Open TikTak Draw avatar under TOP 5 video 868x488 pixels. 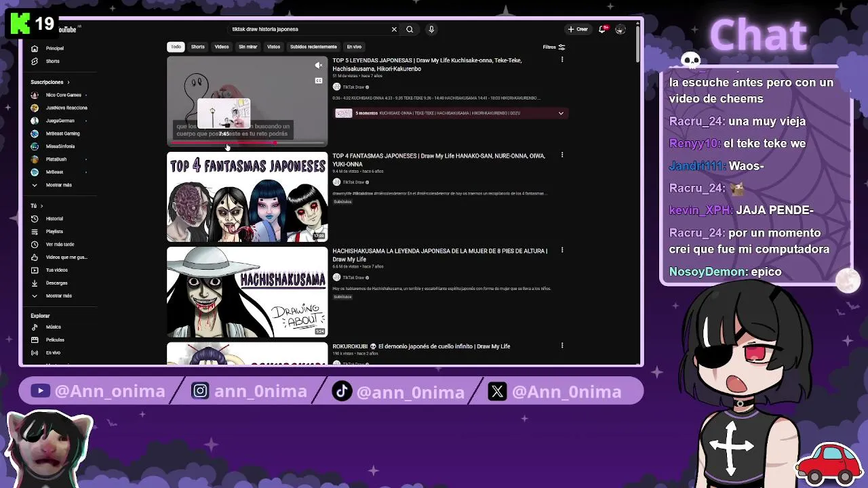click(x=336, y=87)
